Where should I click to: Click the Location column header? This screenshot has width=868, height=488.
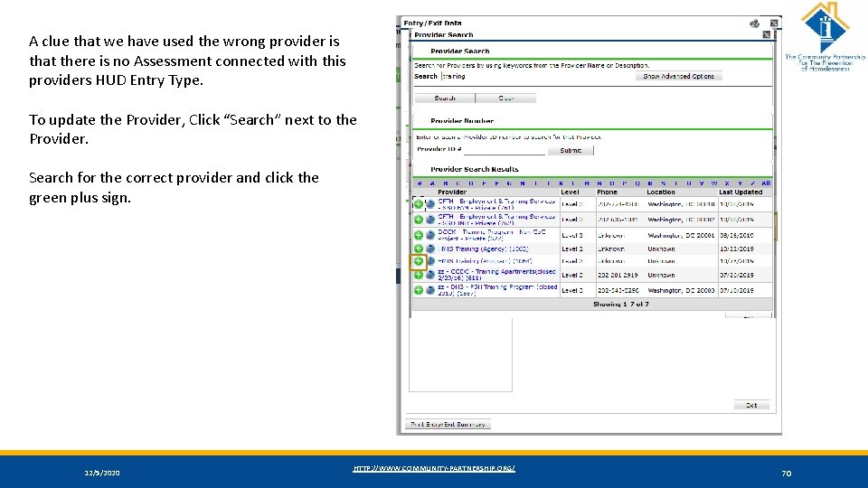[660, 192]
